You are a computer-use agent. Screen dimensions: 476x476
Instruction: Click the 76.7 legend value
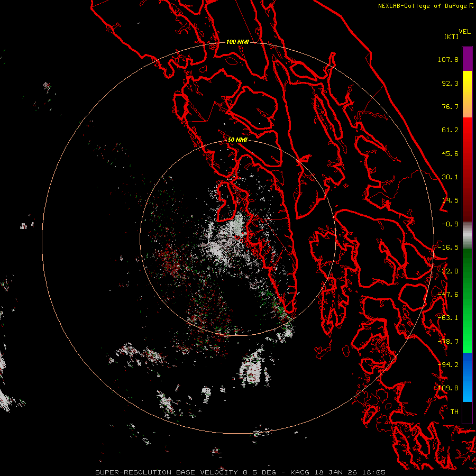point(450,106)
